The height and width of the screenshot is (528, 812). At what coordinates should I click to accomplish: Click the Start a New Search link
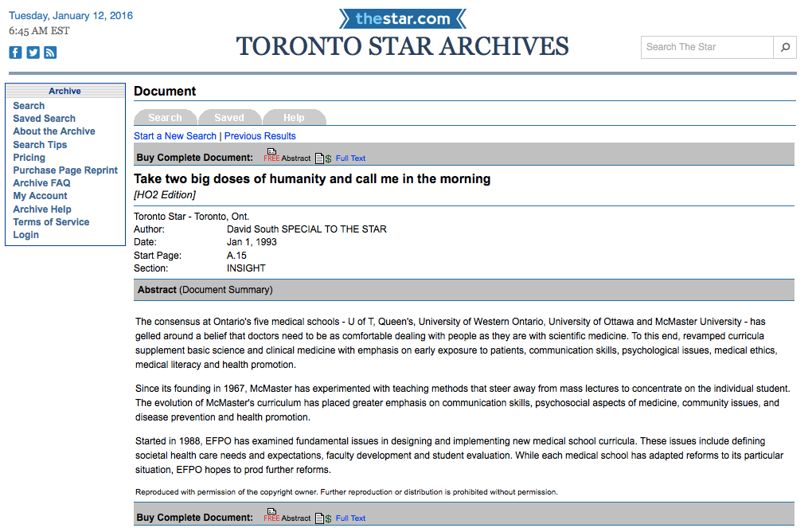click(175, 136)
